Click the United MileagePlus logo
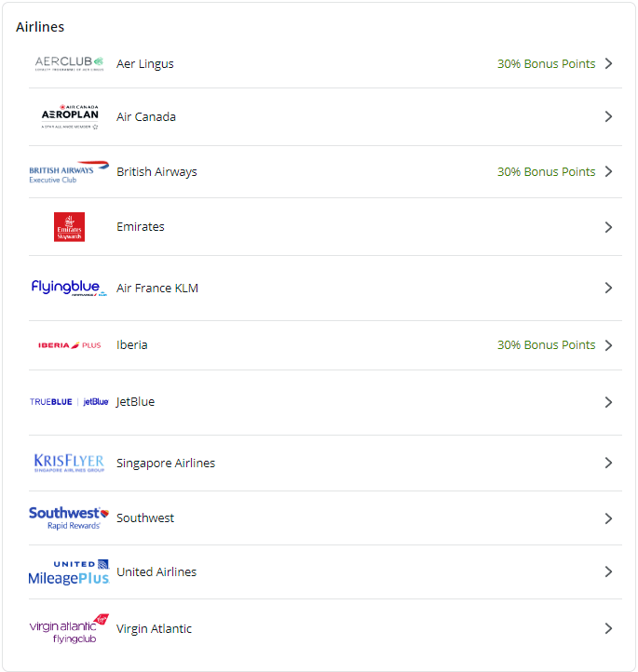The width and height of the screenshot is (638, 672). pos(69,572)
